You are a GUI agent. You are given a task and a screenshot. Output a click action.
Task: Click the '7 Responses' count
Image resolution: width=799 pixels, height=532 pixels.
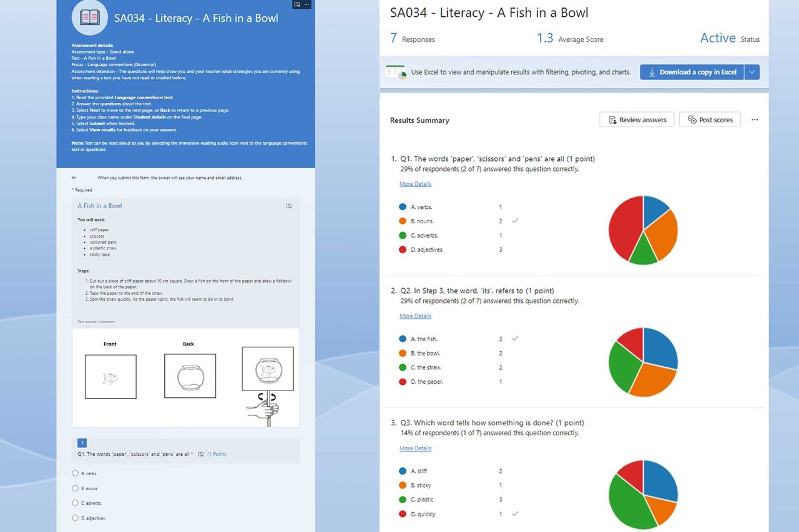(412, 39)
